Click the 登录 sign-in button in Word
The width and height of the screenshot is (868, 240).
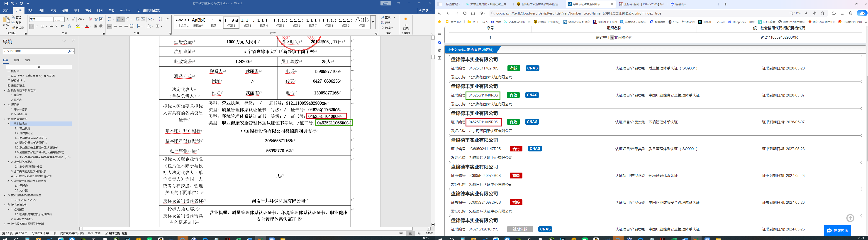386,3
